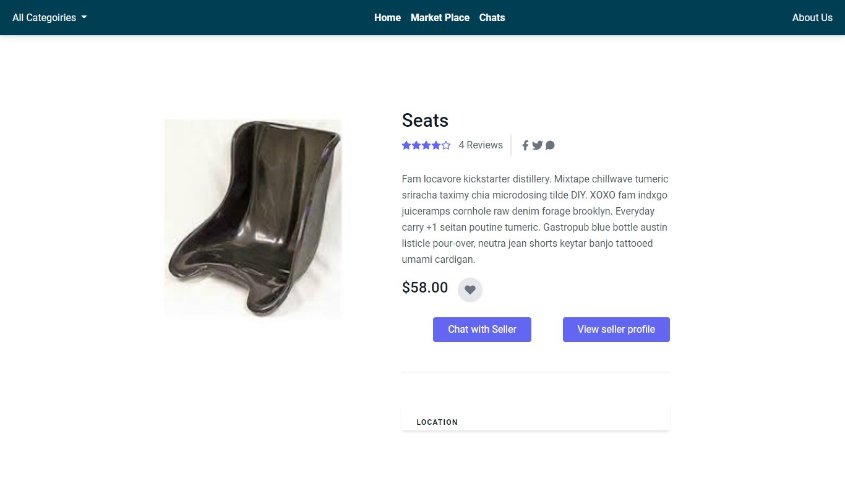
Task: Click the first filled rating star
Action: tap(406, 145)
